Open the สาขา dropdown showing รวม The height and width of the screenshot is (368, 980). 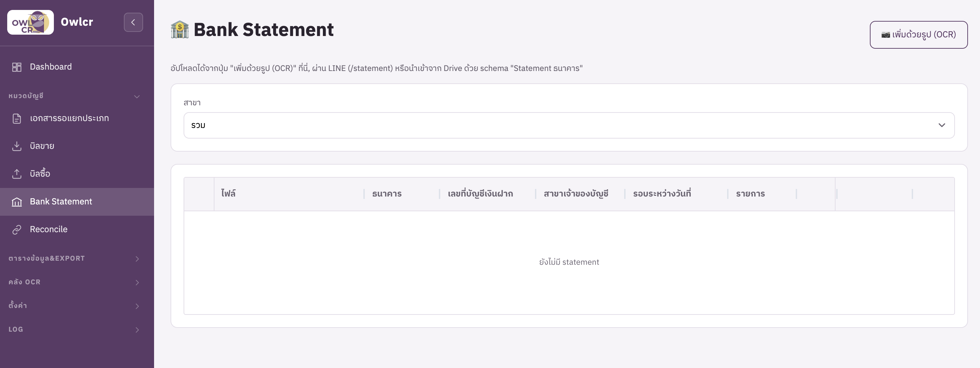[x=569, y=126]
